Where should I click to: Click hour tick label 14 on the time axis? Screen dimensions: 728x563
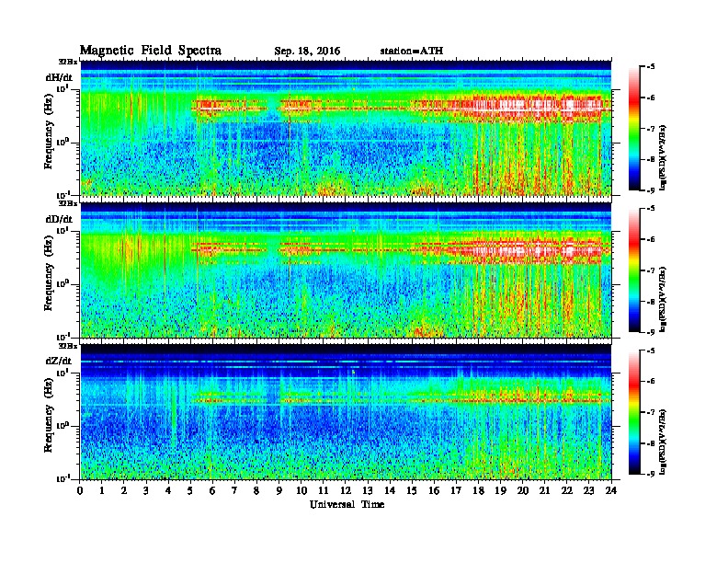click(390, 490)
